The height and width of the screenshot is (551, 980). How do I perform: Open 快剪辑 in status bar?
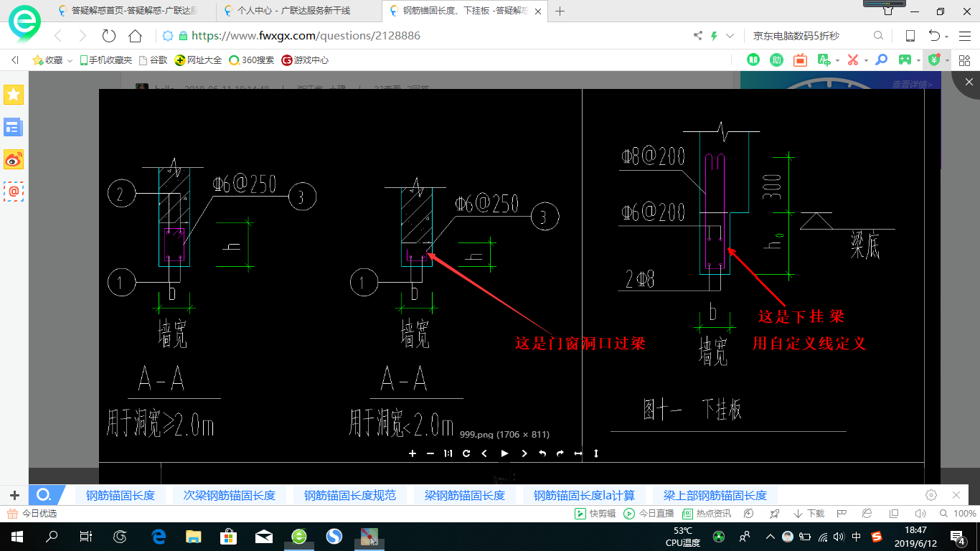[595, 514]
